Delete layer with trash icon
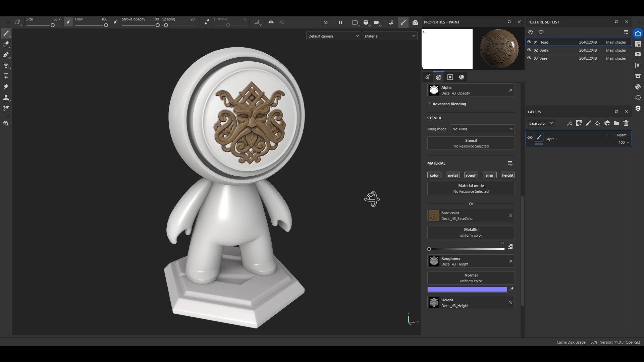644x362 pixels. coord(626,123)
